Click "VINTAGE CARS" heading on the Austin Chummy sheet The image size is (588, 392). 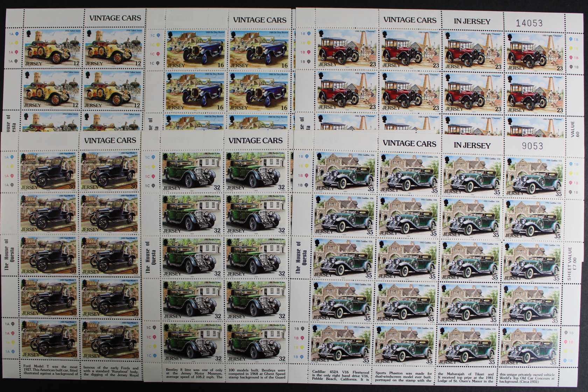pos(410,20)
